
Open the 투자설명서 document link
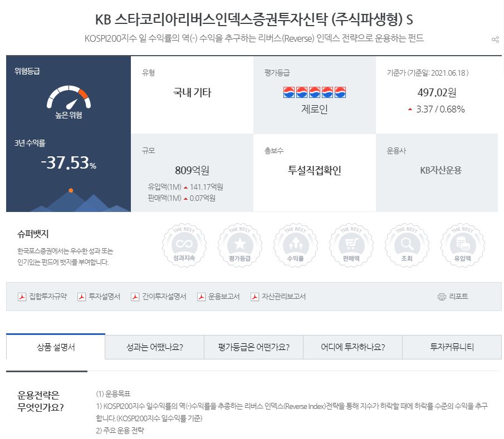[105, 297]
